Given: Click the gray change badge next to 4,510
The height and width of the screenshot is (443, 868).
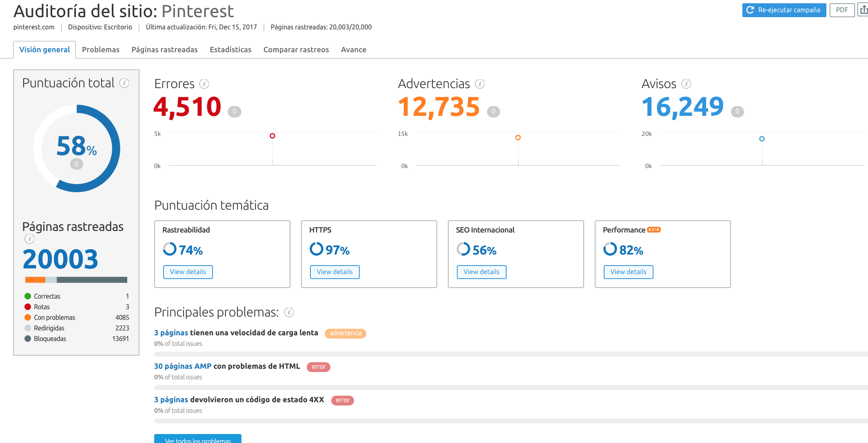Looking at the screenshot, I should tap(234, 111).
